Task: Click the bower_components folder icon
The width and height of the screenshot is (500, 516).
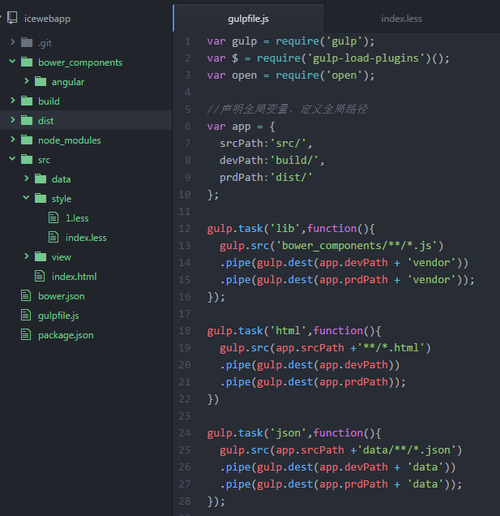Action: tap(27, 62)
